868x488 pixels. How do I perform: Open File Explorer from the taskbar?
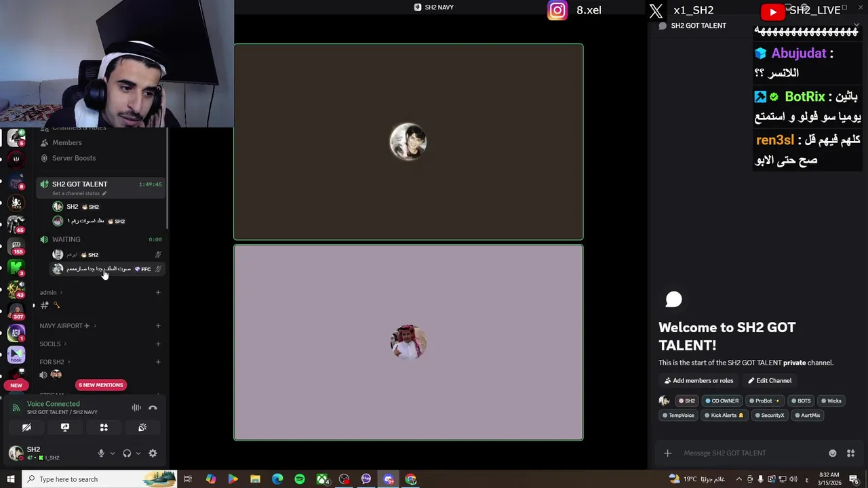255,479
